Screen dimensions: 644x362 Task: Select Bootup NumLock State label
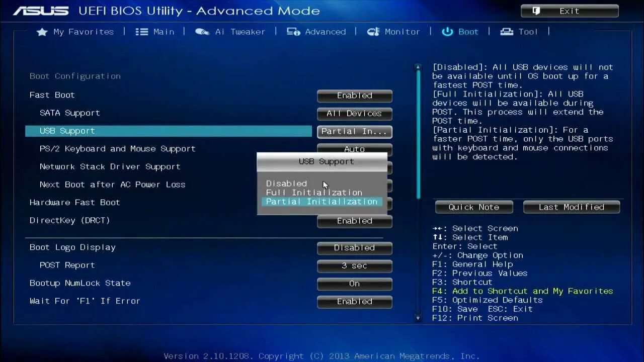(80, 283)
